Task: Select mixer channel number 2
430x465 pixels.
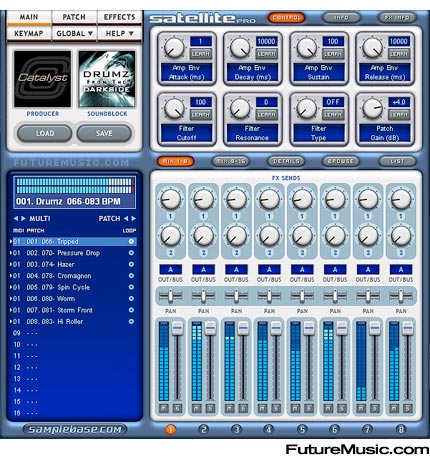Action: (x=203, y=429)
